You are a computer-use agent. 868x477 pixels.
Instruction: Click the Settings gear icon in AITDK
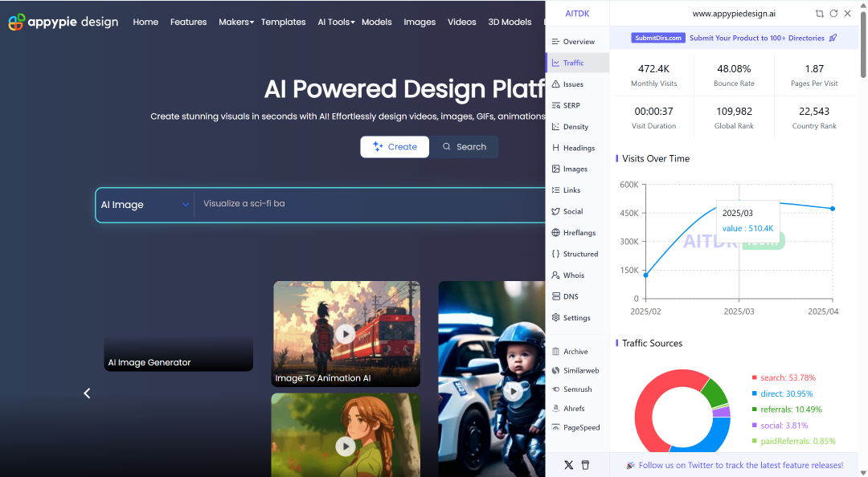pyautogui.click(x=556, y=318)
